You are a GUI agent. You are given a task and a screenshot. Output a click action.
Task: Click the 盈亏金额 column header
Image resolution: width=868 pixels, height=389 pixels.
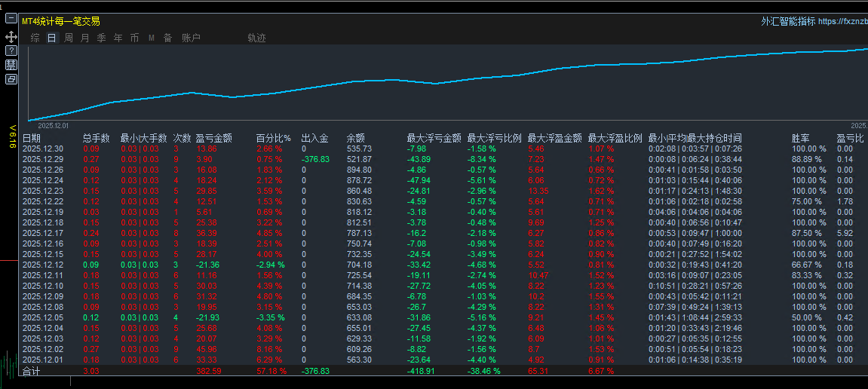coord(213,138)
